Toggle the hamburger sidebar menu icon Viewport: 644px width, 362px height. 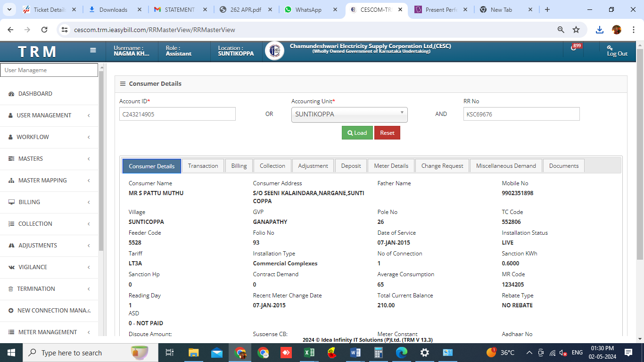coord(93,50)
